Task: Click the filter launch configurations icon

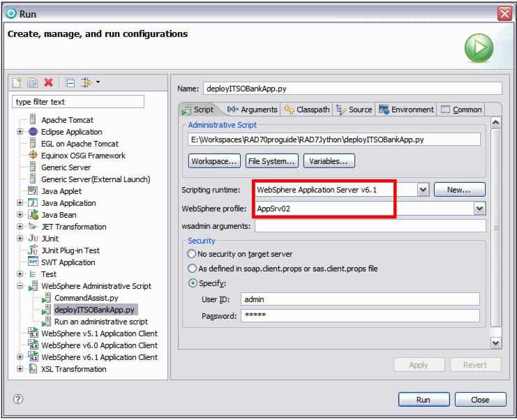Action: click(87, 82)
